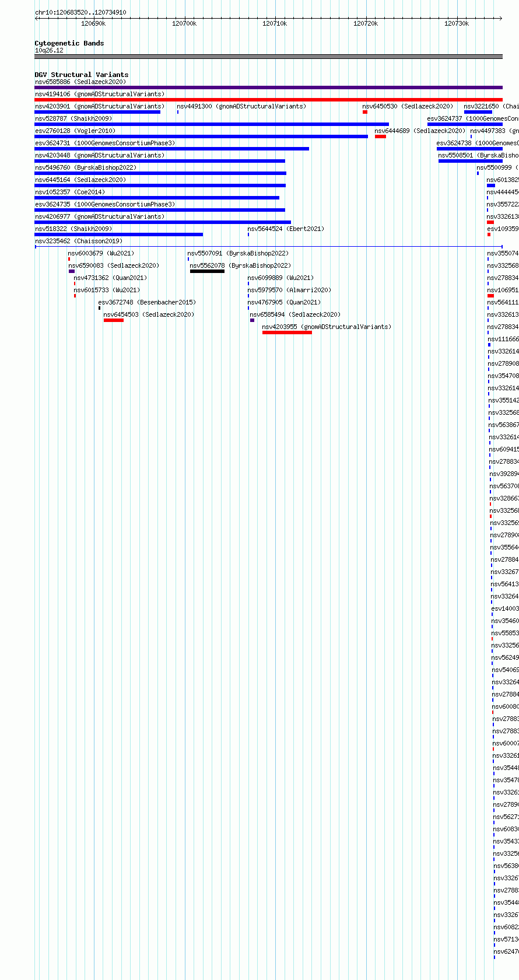Select the blue nsv528787 variant bar
Screen dimensions: 519x980
click(x=212, y=124)
